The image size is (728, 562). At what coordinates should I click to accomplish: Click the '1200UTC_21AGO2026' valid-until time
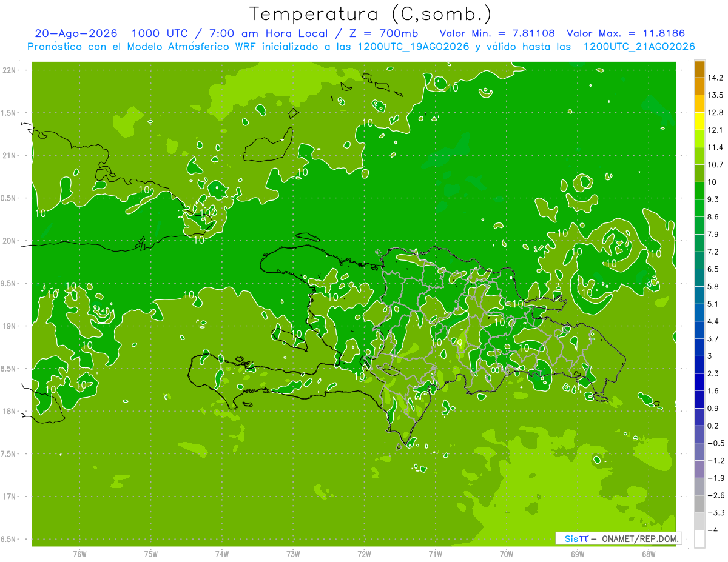coord(639,47)
